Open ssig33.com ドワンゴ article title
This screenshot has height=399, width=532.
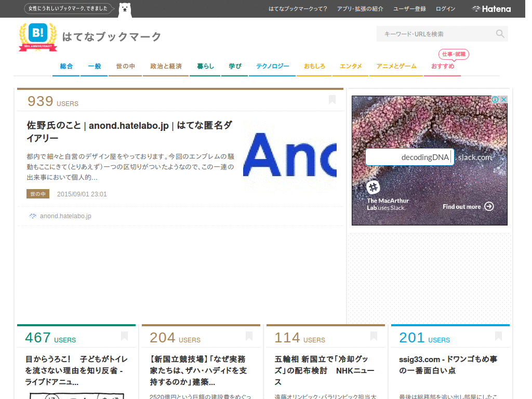point(448,365)
